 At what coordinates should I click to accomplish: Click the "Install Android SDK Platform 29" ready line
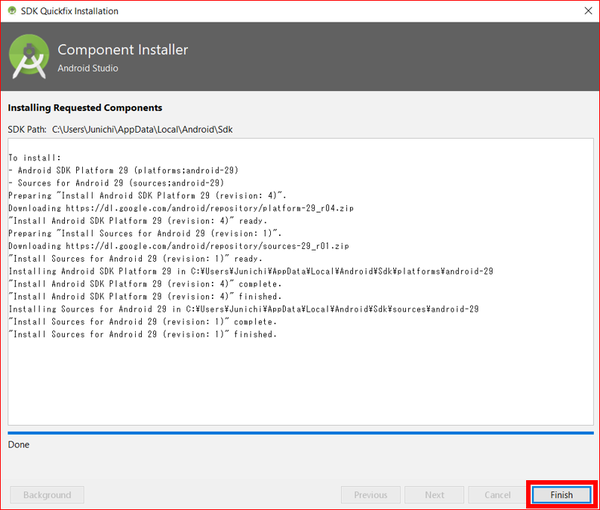(138, 221)
